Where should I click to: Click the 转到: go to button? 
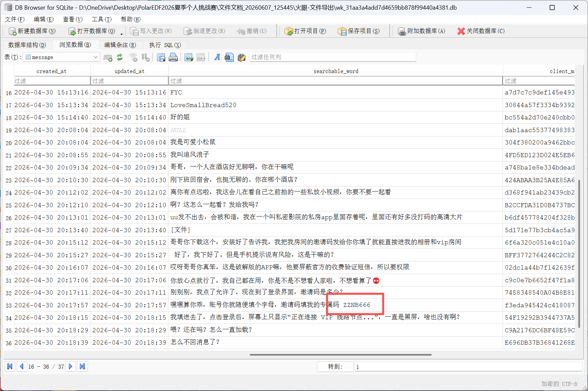coord(335,367)
